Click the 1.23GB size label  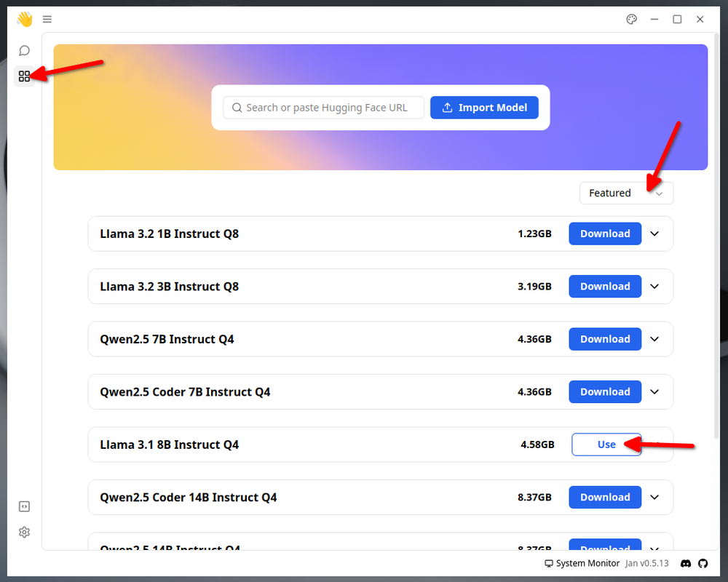[x=534, y=234]
